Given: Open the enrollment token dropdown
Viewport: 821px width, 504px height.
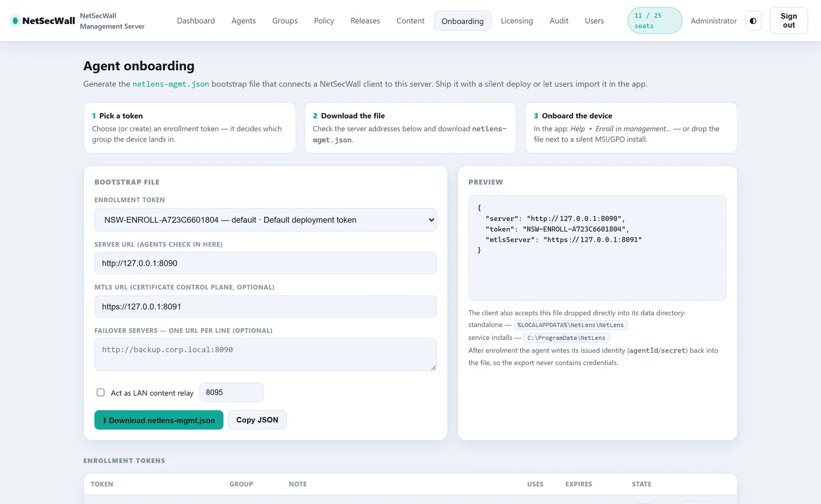Looking at the screenshot, I should pos(265,220).
